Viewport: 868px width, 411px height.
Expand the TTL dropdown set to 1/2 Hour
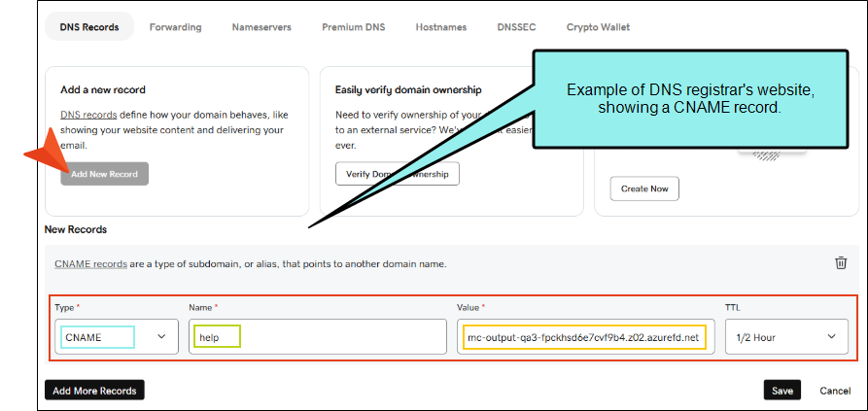tap(785, 337)
